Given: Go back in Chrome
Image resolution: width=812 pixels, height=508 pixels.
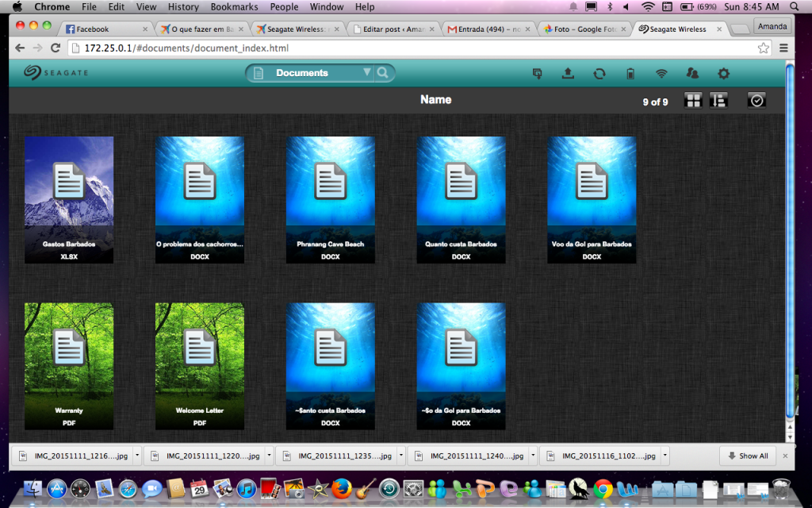Looking at the screenshot, I should pyautogui.click(x=20, y=48).
